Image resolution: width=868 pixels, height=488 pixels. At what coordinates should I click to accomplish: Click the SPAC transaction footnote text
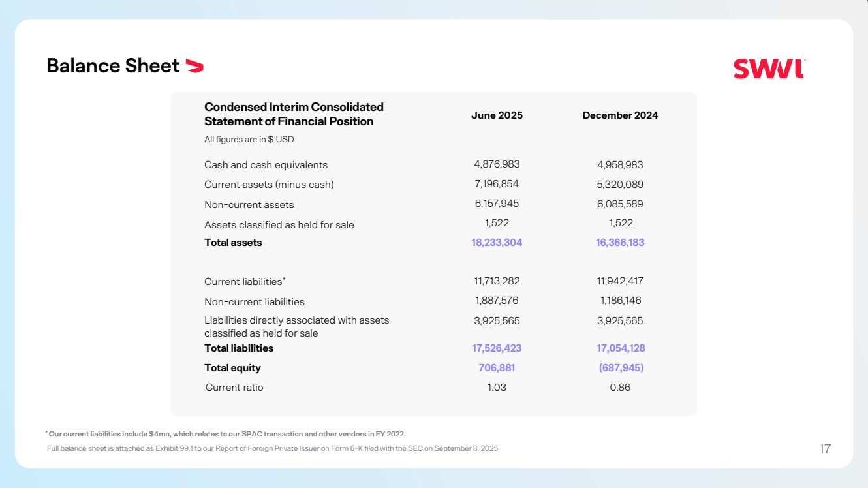click(225, 434)
